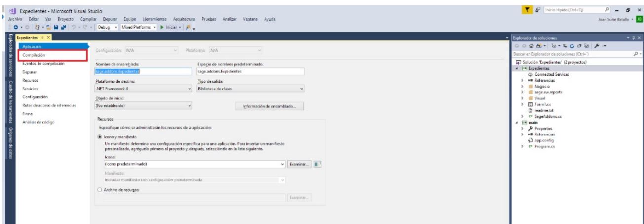Click the icon preview next to Examinar
The image size is (644, 224).
pyautogui.click(x=318, y=163)
